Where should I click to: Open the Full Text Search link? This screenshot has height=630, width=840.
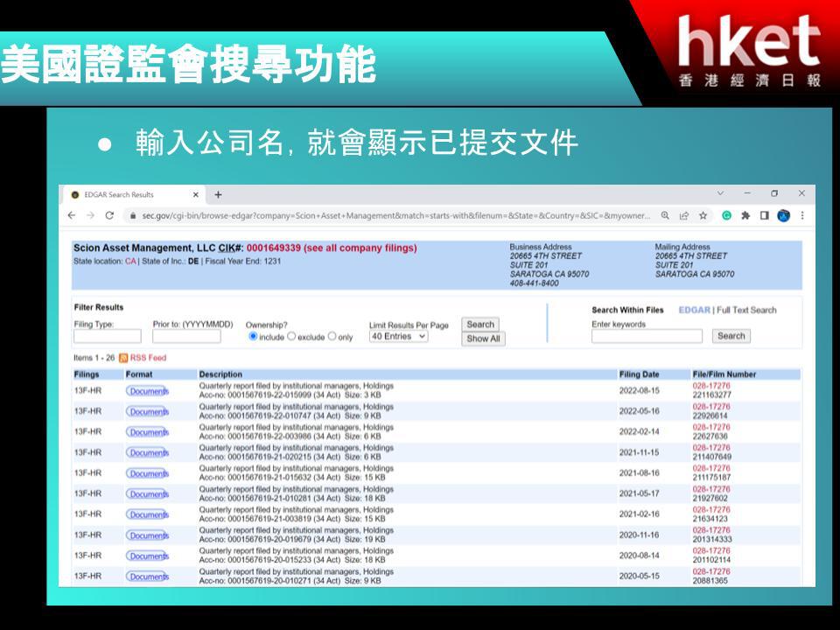(x=746, y=310)
